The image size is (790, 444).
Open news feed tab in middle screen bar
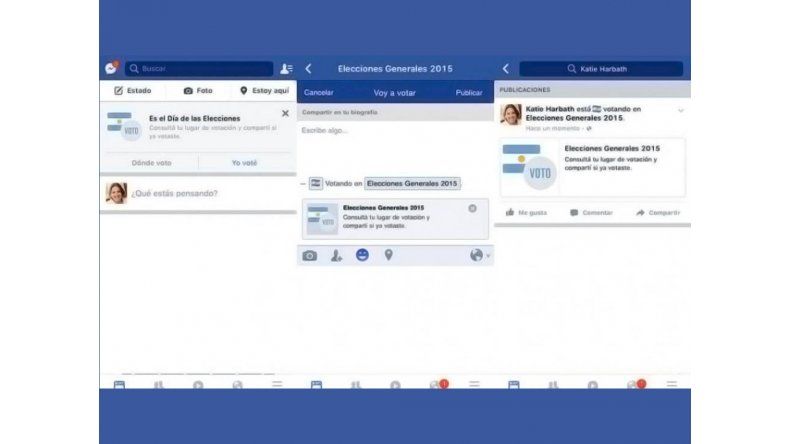(316, 385)
